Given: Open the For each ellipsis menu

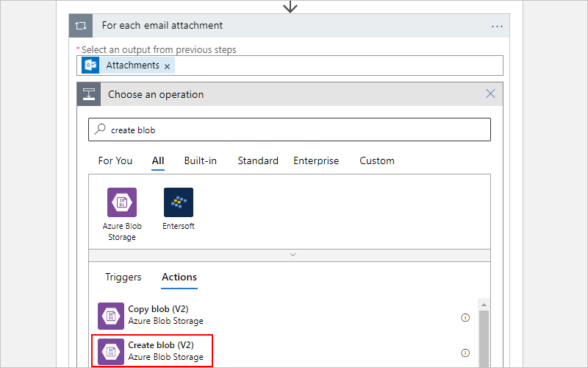Looking at the screenshot, I should [497, 26].
